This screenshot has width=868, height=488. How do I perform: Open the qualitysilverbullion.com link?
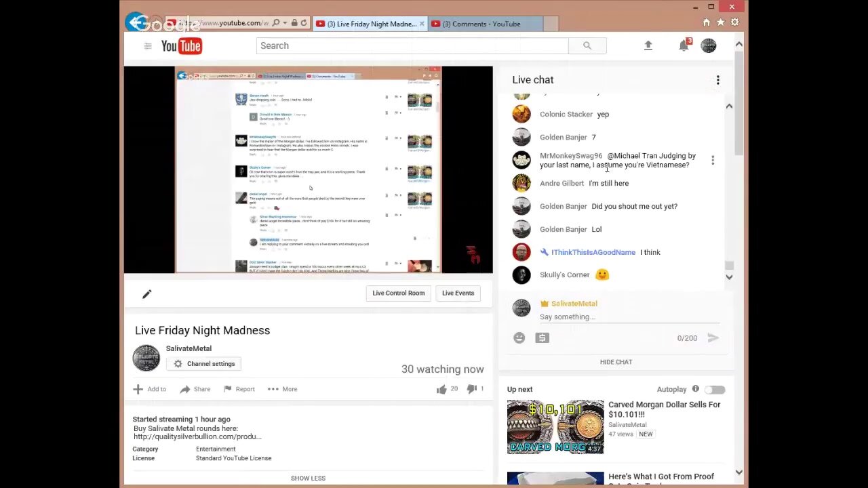(x=197, y=436)
